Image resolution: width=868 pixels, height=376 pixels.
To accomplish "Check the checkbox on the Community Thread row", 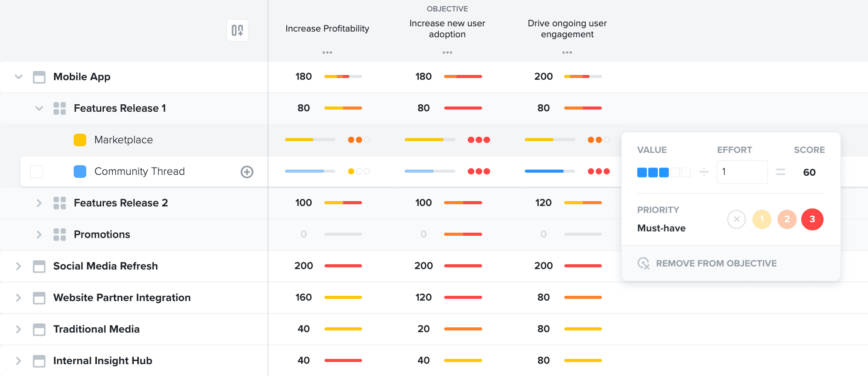I will [x=36, y=172].
